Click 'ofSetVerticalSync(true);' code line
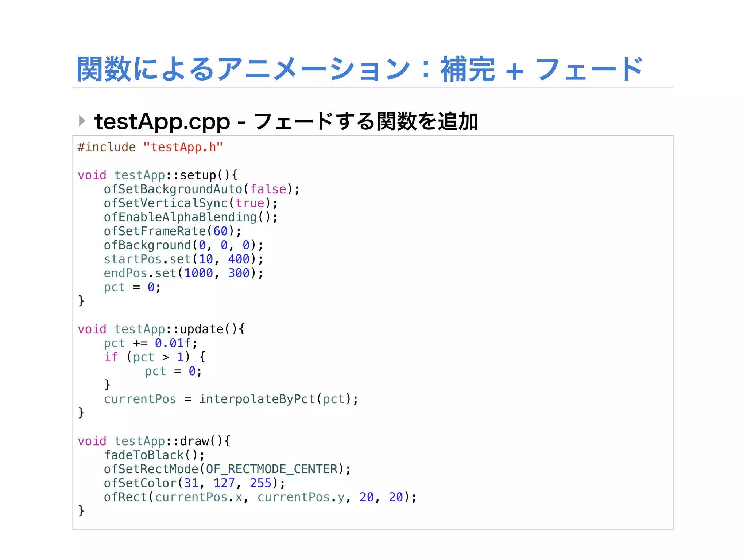The height and width of the screenshot is (560, 747). pyautogui.click(x=191, y=203)
